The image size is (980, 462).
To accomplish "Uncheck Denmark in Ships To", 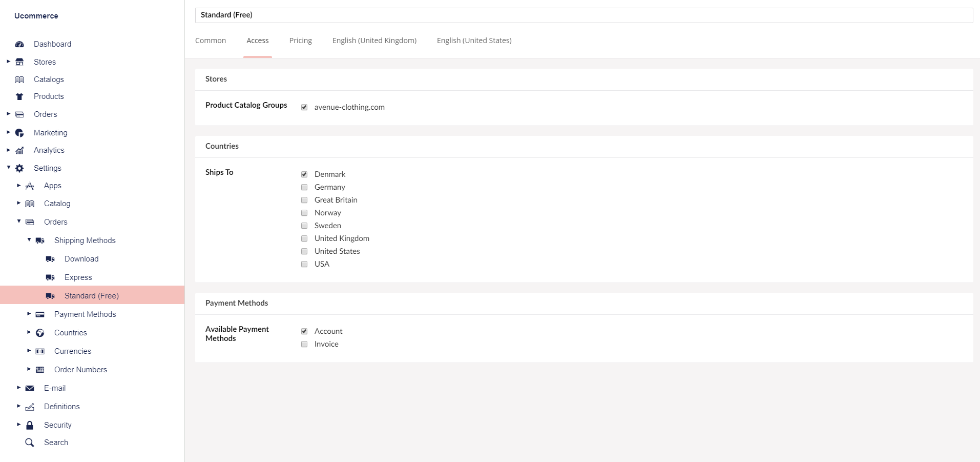I will click(x=304, y=174).
